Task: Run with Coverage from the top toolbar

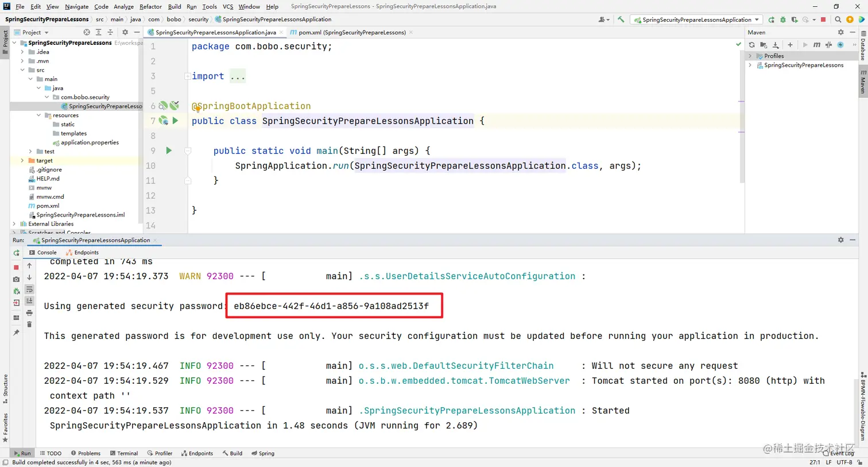Action: point(795,20)
